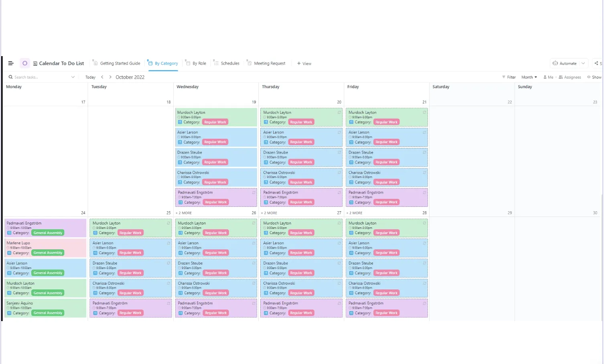The width and height of the screenshot is (604, 364).
Task: Click General Assembly tag on Padmavati Engström Monday task
Action: pos(48,233)
